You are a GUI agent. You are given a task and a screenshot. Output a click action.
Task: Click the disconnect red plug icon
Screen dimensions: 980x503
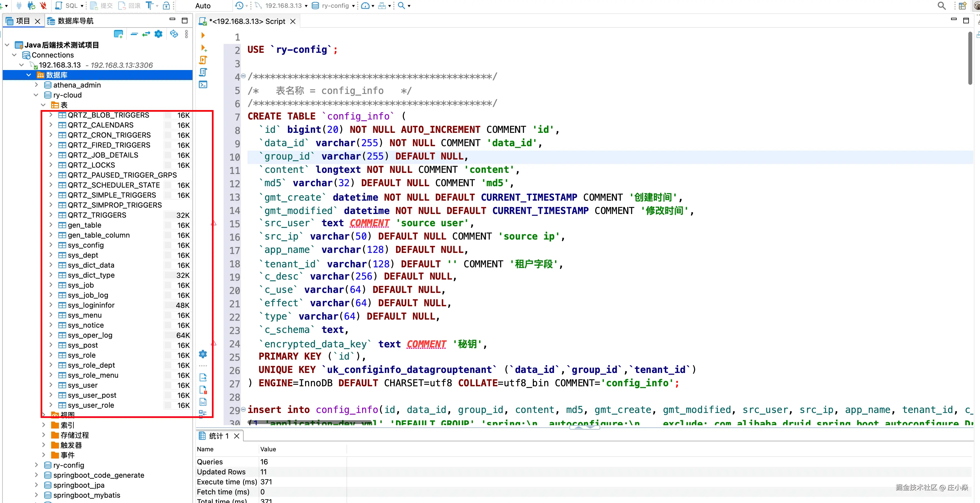43,5
